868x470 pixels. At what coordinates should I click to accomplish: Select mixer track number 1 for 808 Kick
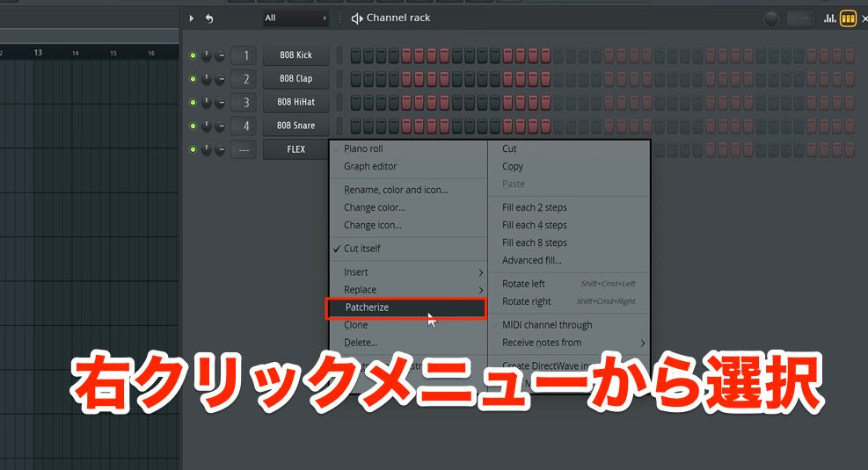point(244,55)
